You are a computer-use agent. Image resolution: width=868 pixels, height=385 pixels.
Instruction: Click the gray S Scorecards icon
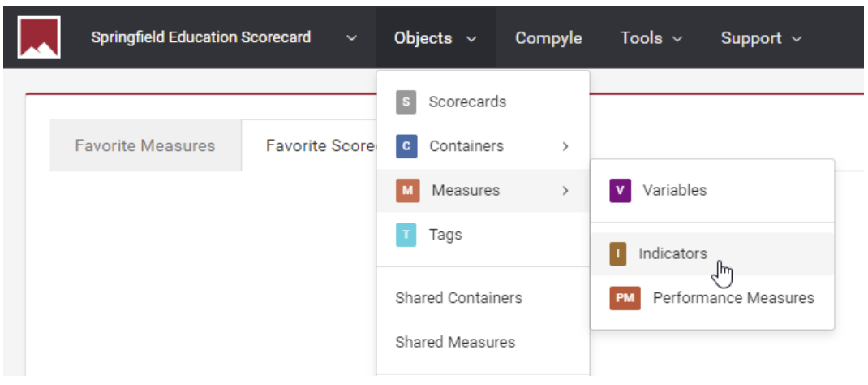coord(406,102)
